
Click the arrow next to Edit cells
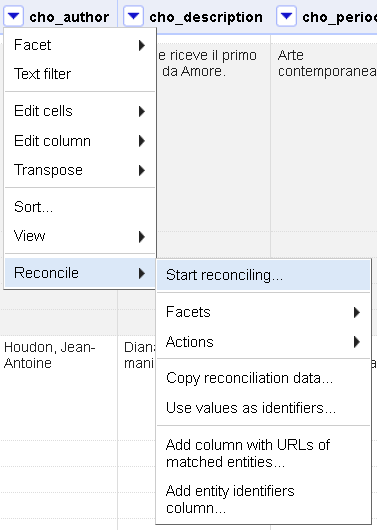point(142,111)
